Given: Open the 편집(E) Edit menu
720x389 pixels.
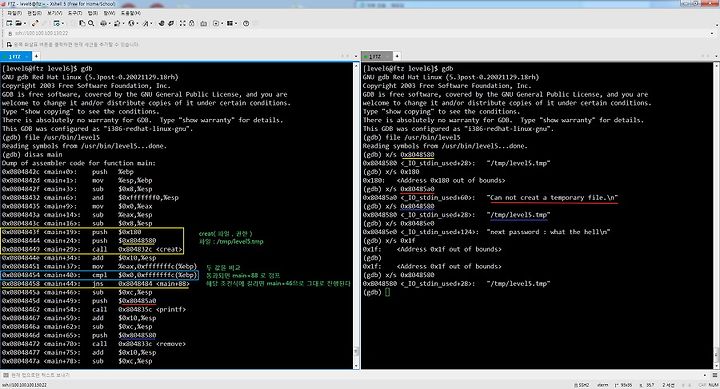Looking at the screenshot, I should [x=34, y=13].
